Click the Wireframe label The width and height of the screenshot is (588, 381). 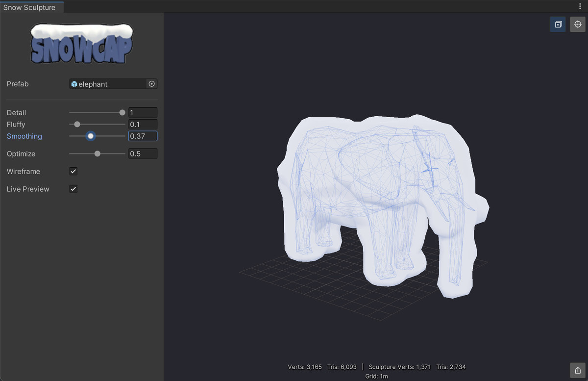click(x=24, y=171)
